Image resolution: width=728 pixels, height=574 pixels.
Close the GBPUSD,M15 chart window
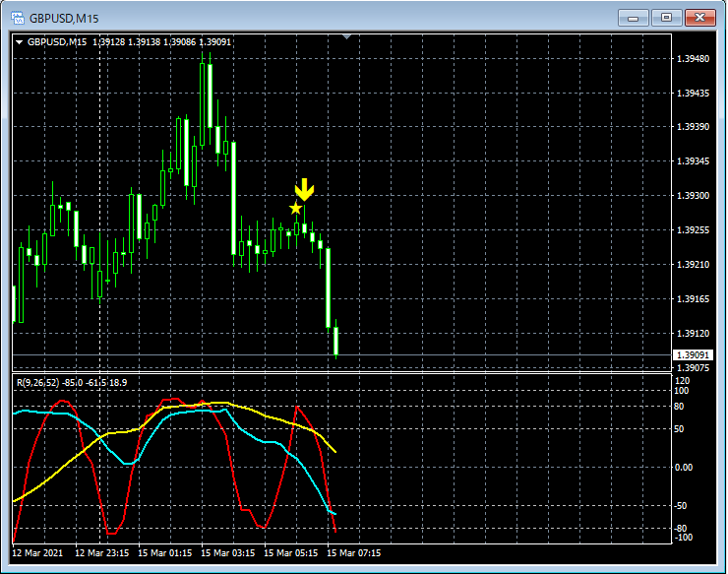click(x=700, y=18)
